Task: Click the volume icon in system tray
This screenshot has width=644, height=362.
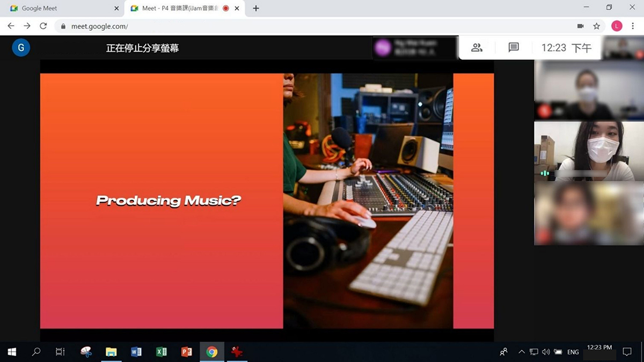Action: (x=546, y=352)
